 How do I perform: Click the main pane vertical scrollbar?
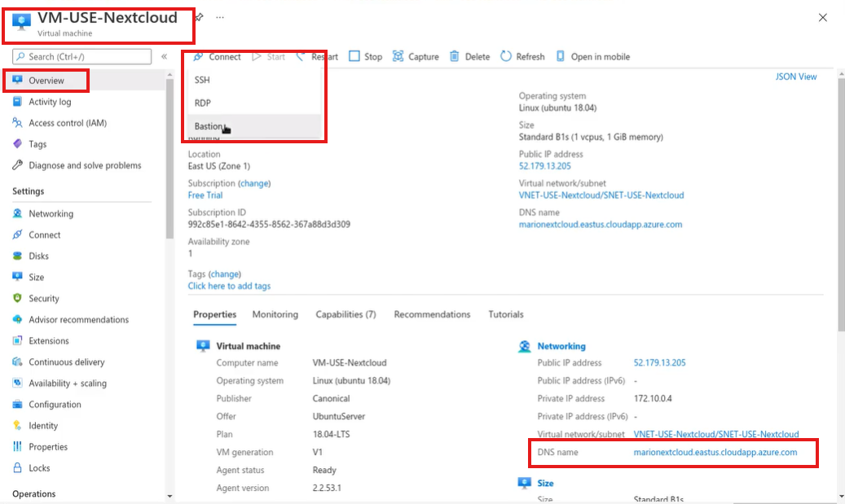(841, 204)
